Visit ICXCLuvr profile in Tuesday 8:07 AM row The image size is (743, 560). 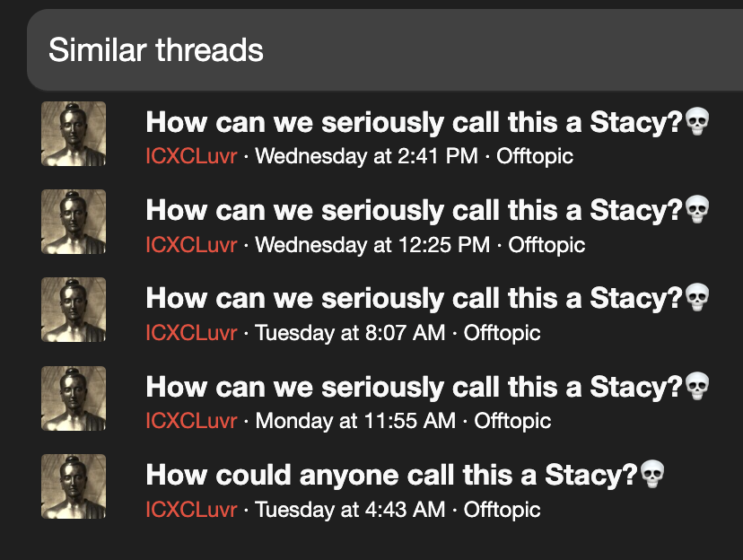[x=191, y=333]
